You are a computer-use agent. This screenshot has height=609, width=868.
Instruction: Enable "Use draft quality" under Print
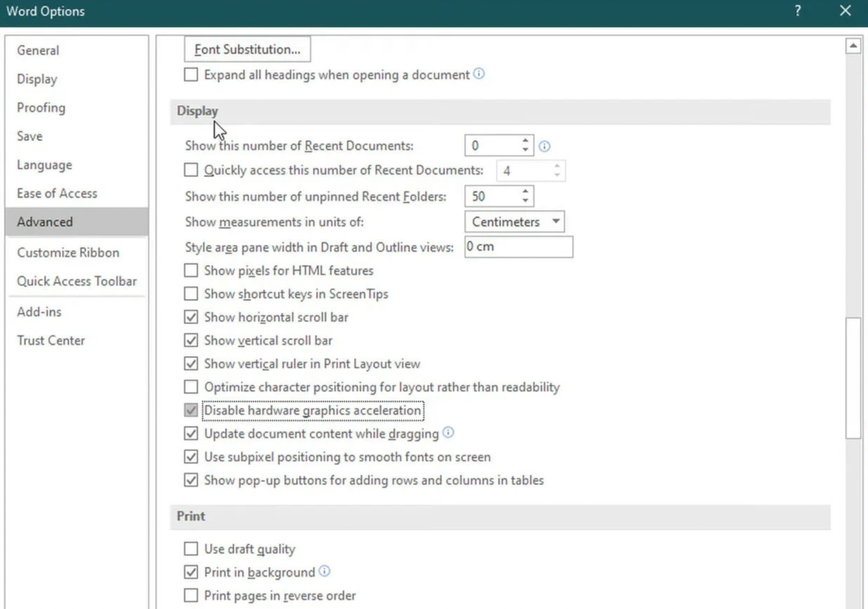click(190, 548)
